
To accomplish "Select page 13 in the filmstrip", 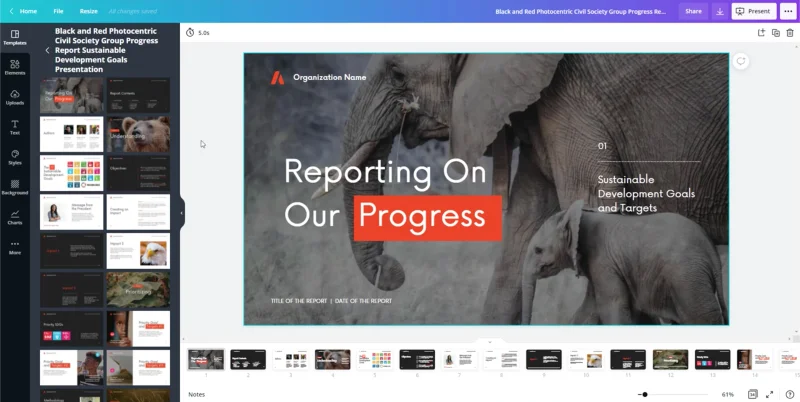I will pos(713,360).
